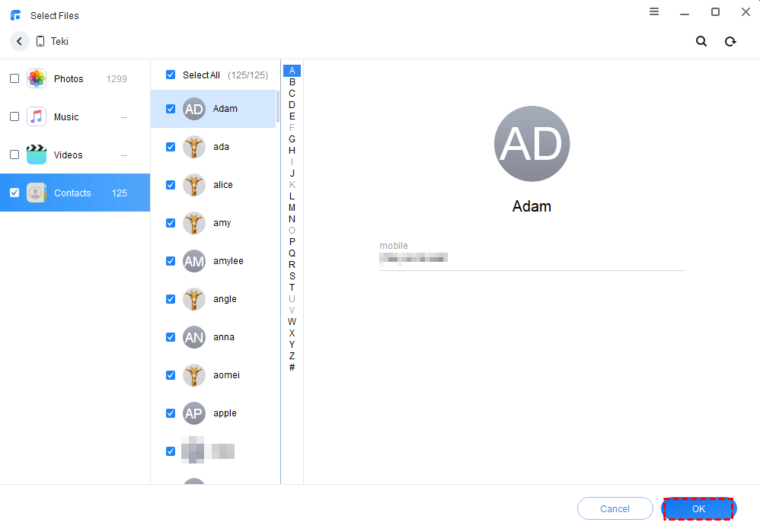Click the Videos clapperboard icon
Image resolution: width=760 pixels, height=532 pixels.
(x=37, y=155)
